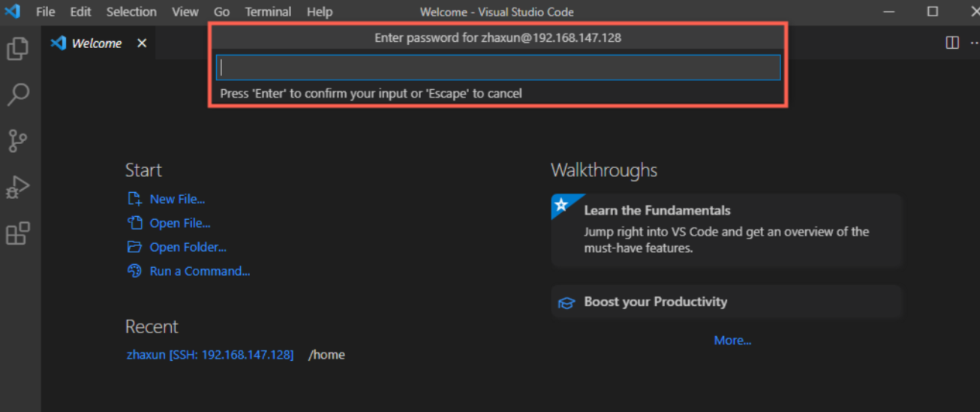Minimize the VS Code window
Image resolution: width=980 pixels, height=412 pixels.
click(x=888, y=11)
